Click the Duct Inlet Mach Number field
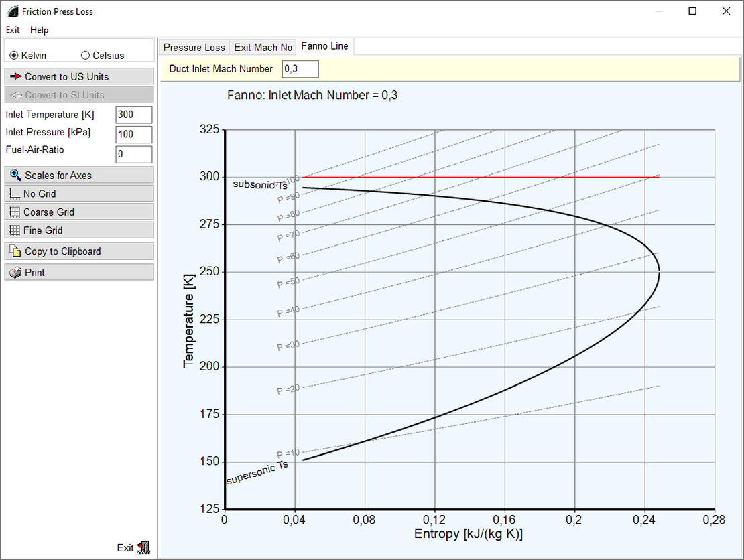Viewport: 744px width, 560px height. pos(300,69)
